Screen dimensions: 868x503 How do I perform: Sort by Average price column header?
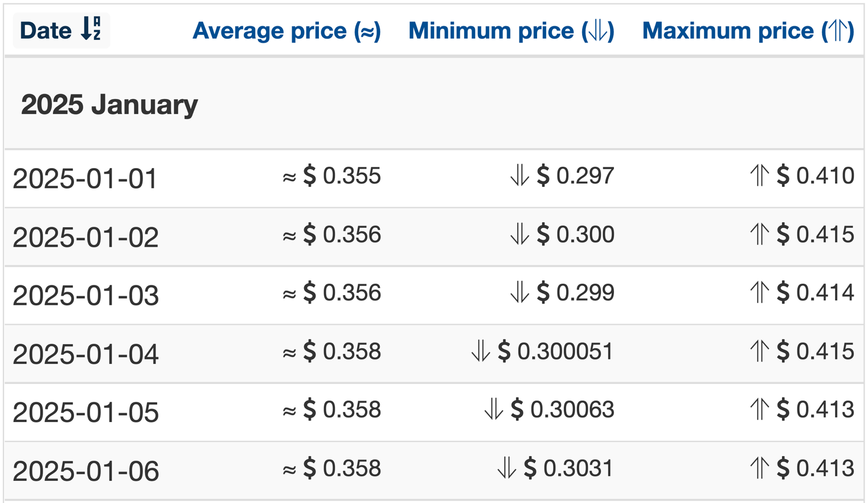[286, 31]
